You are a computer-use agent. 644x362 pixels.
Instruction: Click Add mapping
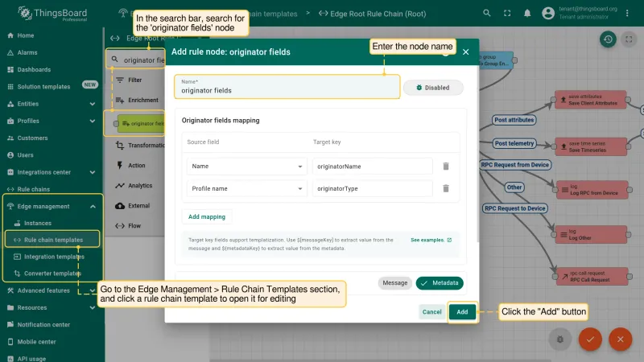click(x=207, y=216)
